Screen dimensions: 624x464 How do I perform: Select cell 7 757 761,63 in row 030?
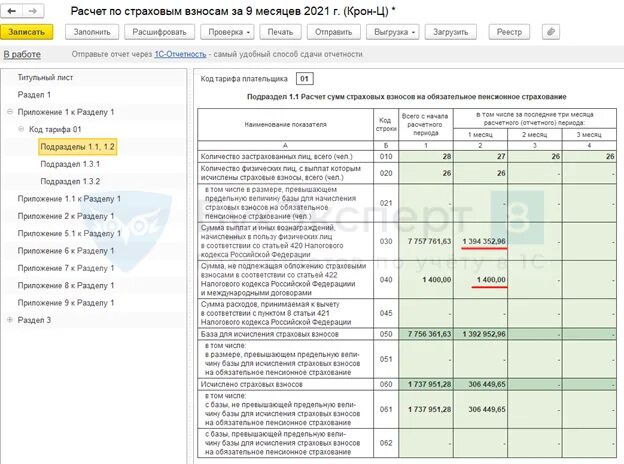(x=426, y=242)
